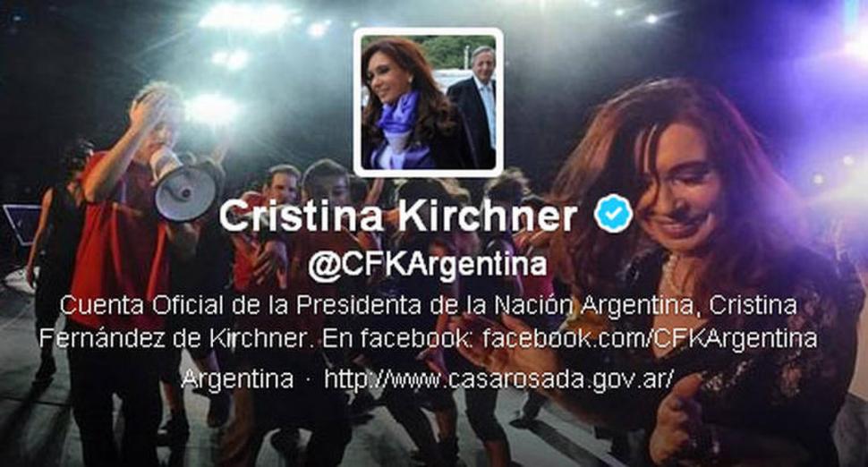
Task: Click the Argentina location label
Action: tap(237, 379)
